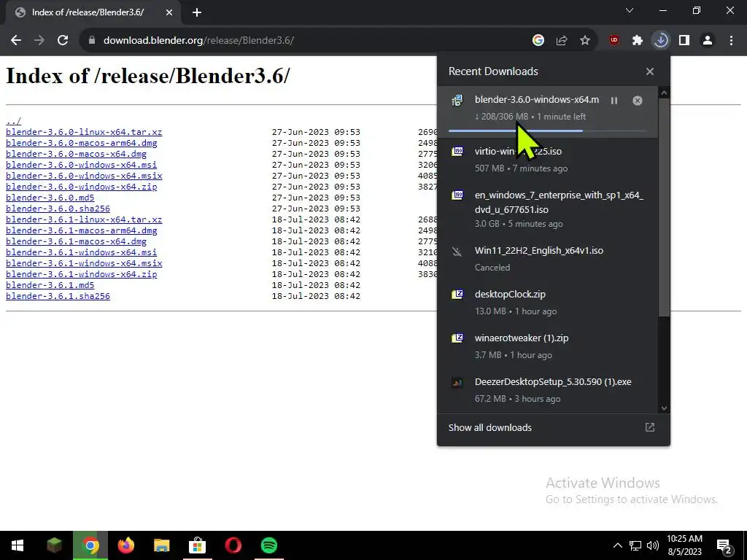Toggle the Chrome downloads button

(661, 41)
